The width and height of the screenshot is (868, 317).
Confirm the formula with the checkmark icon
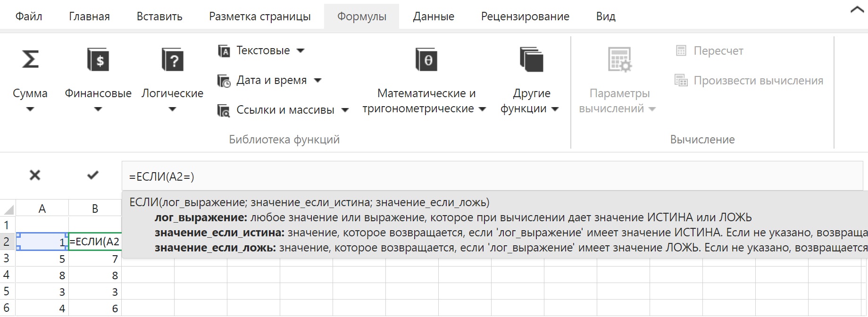(93, 175)
